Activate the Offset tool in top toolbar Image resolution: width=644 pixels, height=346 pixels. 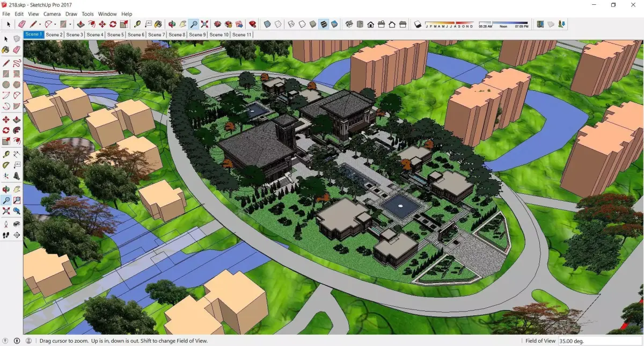click(x=91, y=24)
